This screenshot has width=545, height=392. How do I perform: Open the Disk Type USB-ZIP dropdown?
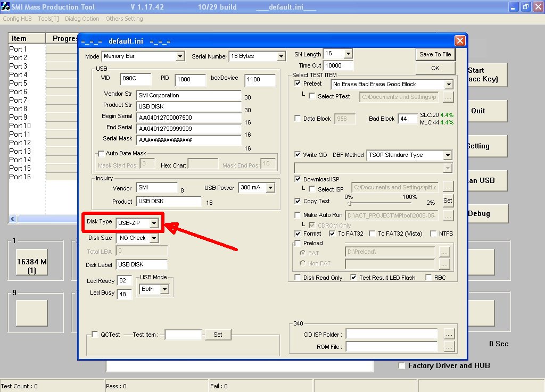tap(154, 223)
